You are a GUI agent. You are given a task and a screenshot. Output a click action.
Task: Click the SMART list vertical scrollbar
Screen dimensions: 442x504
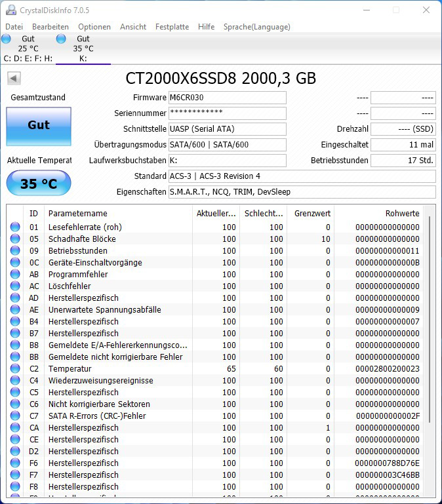tap(430, 319)
